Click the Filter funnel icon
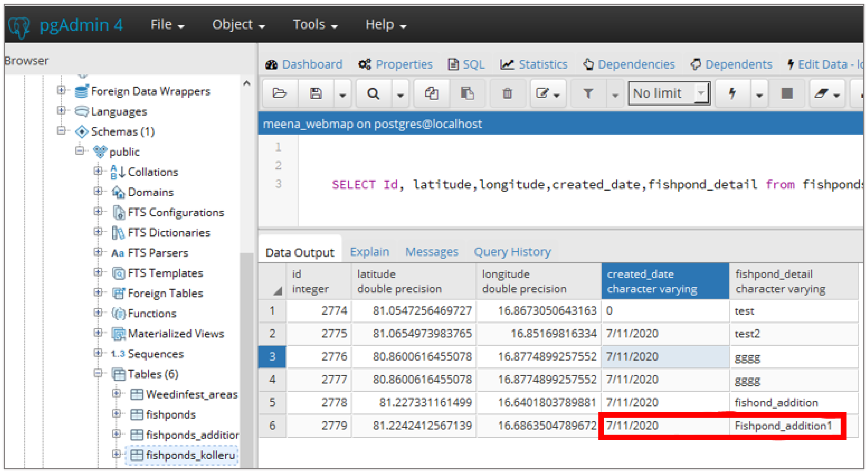868x473 pixels. [x=588, y=93]
